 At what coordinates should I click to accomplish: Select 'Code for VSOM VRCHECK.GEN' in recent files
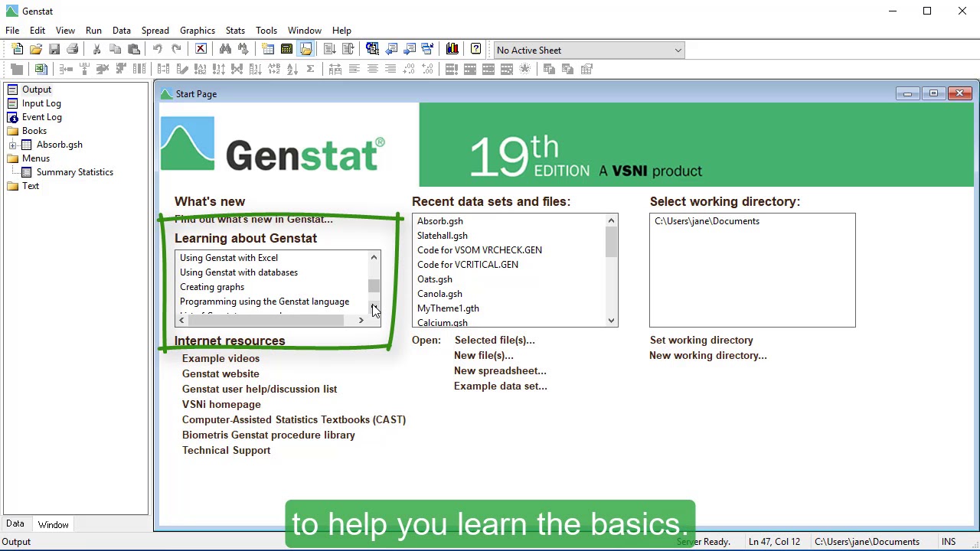479,250
